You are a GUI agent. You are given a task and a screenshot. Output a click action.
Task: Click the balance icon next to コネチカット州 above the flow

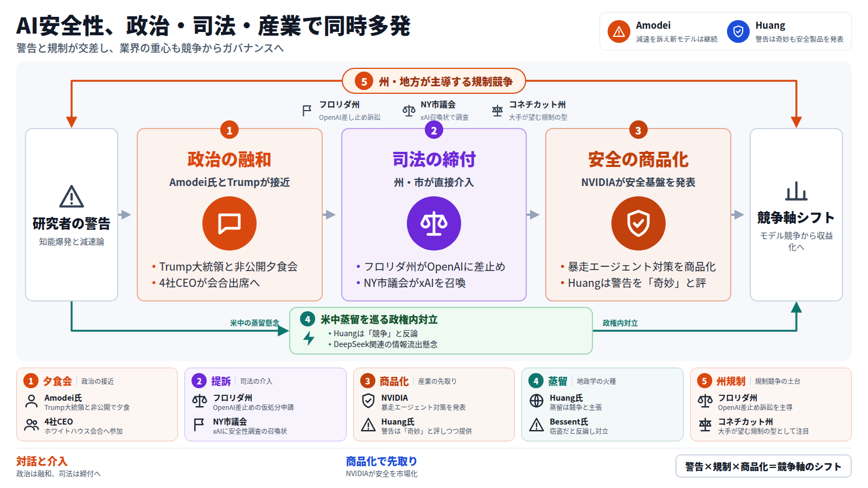click(497, 111)
